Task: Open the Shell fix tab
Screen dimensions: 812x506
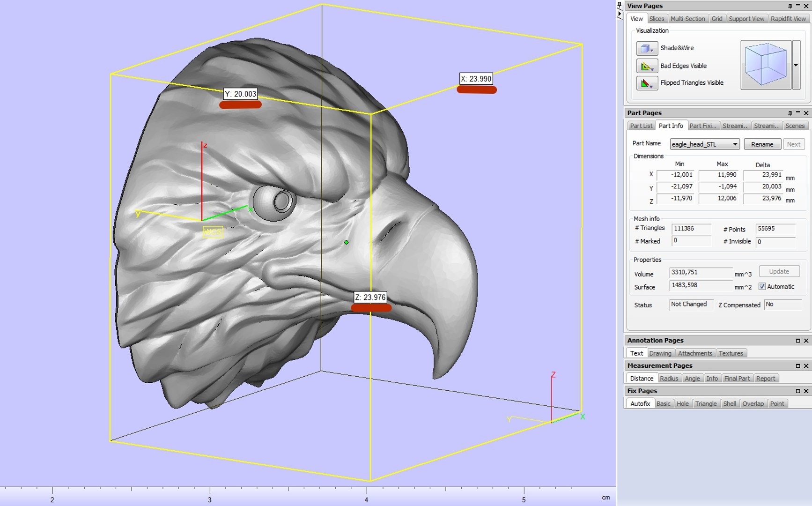Action: pos(729,404)
